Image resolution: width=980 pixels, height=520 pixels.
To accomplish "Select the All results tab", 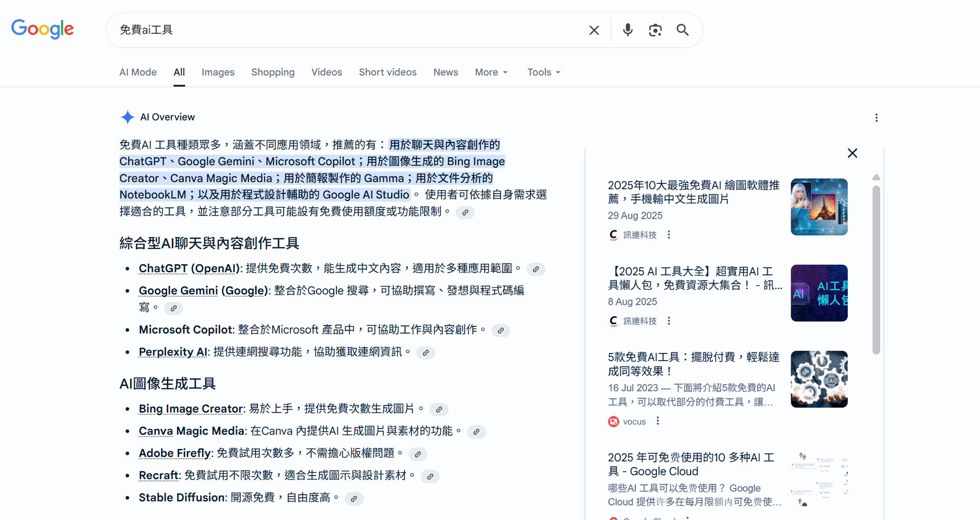I will 179,72.
